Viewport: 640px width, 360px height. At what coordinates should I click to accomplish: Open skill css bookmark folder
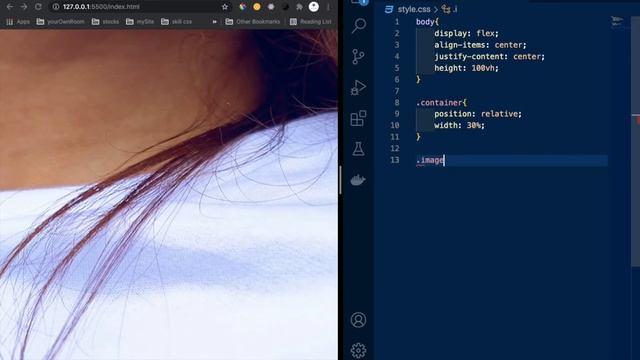(176, 22)
